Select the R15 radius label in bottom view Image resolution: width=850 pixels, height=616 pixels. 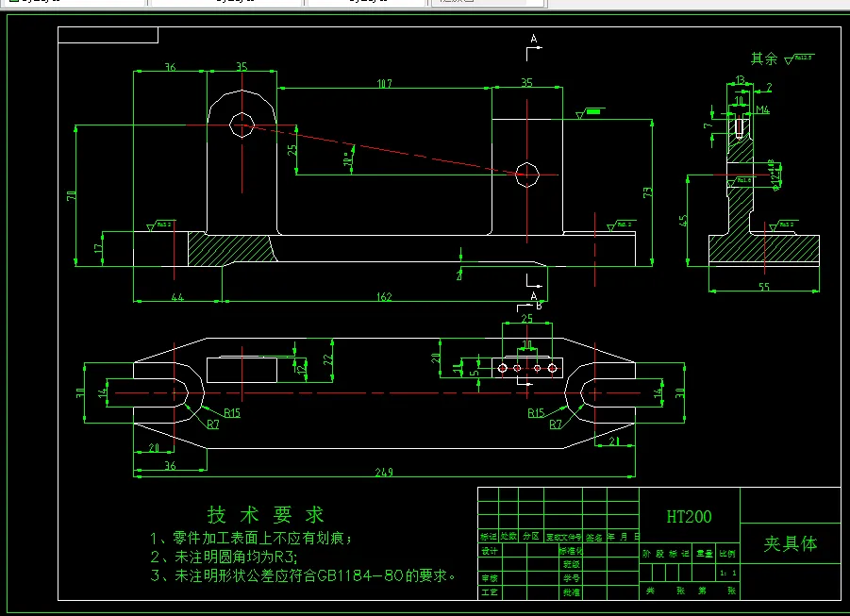pos(231,410)
